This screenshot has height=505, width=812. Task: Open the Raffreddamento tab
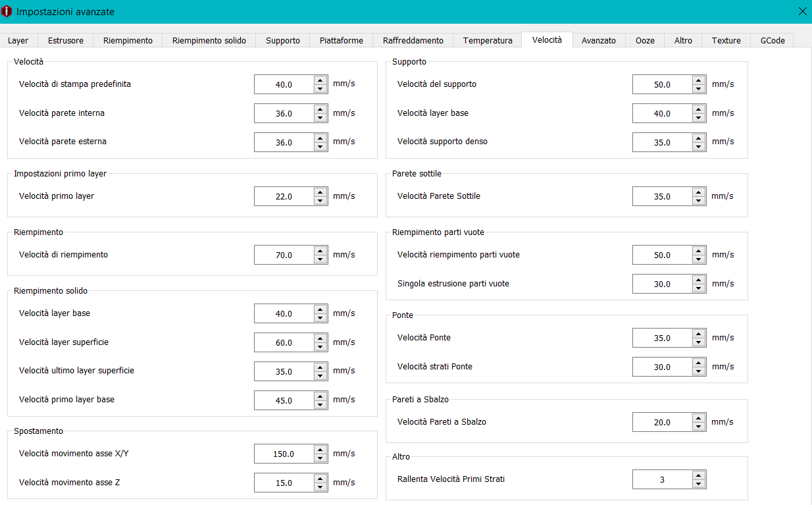click(413, 41)
